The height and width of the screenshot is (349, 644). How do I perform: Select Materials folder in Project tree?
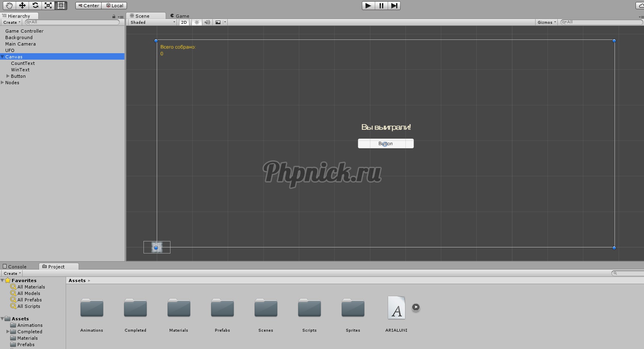pyautogui.click(x=27, y=338)
